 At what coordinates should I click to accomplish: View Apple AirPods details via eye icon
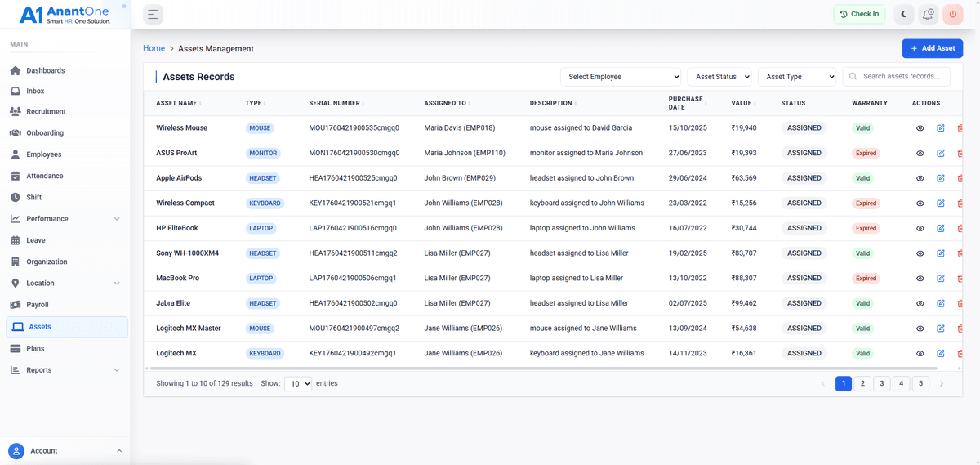[x=920, y=178]
